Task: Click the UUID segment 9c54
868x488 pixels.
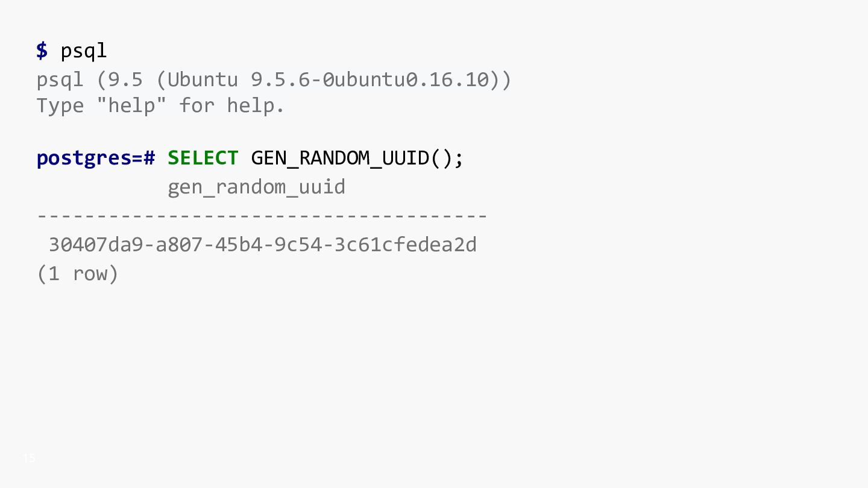Action: pos(298,245)
